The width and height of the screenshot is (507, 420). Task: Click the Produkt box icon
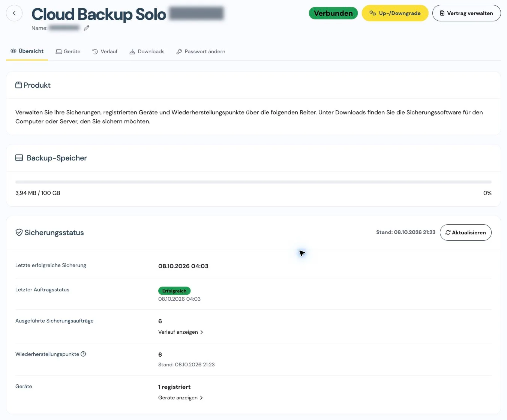pos(19,85)
